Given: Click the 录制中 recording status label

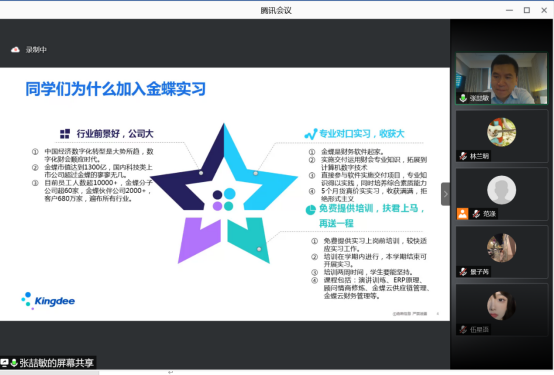Looking at the screenshot, I should click(x=36, y=50).
